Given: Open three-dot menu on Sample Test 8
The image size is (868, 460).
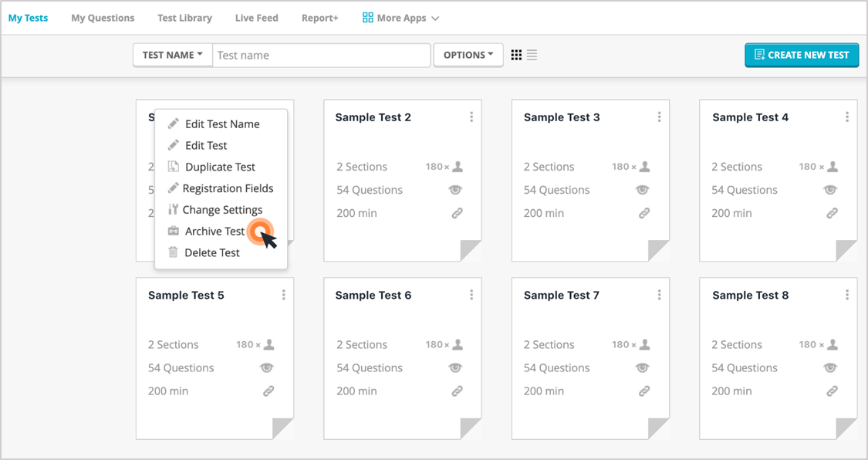Looking at the screenshot, I should (x=847, y=295).
